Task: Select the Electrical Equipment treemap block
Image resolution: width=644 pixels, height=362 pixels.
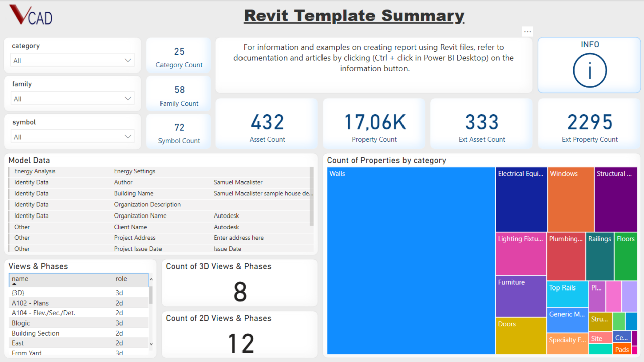Action: pos(521,199)
